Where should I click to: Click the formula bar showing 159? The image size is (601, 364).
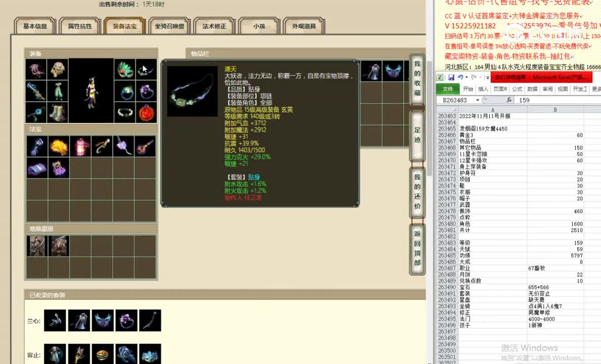[x=558, y=100]
